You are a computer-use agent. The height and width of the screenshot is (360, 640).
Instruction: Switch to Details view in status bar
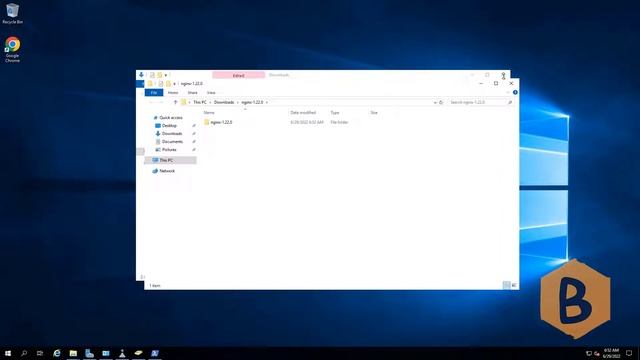click(507, 285)
